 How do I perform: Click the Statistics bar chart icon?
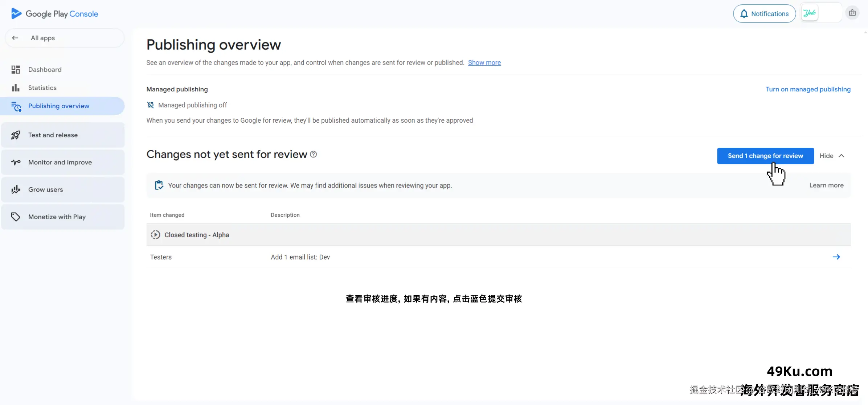[16, 88]
